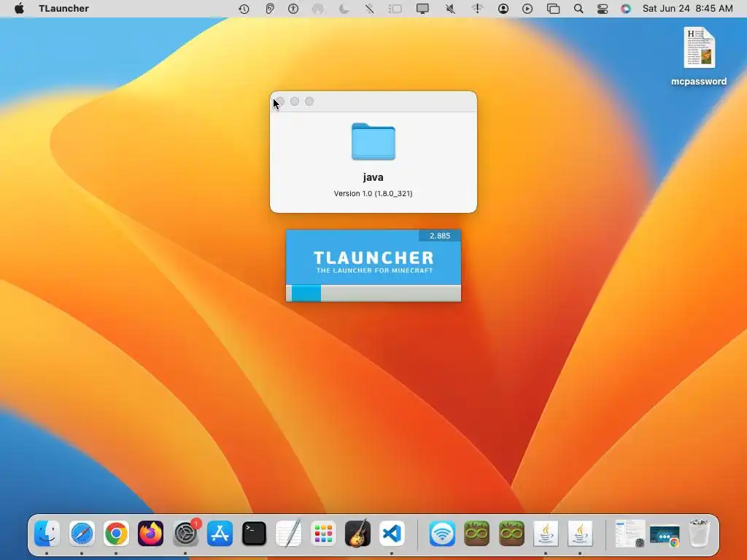Image resolution: width=747 pixels, height=560 pixels.
Task: Open the Display menu bar icon
Action: click(x=422, y=9)
